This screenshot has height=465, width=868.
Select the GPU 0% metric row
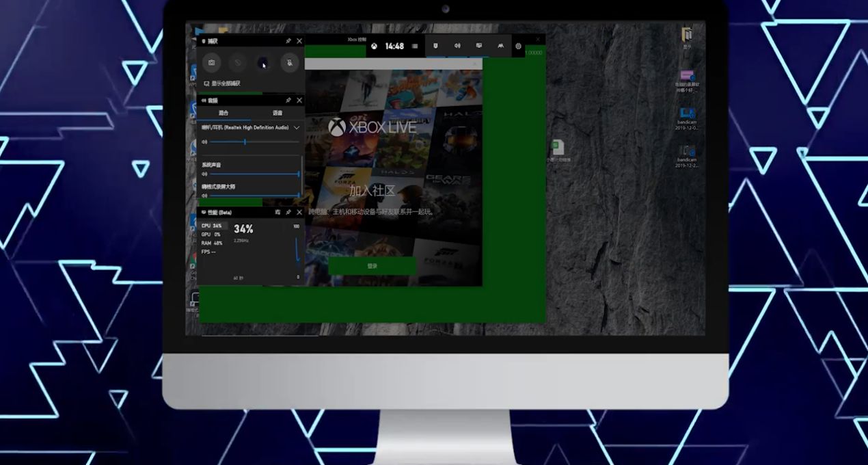click(213, 235)
